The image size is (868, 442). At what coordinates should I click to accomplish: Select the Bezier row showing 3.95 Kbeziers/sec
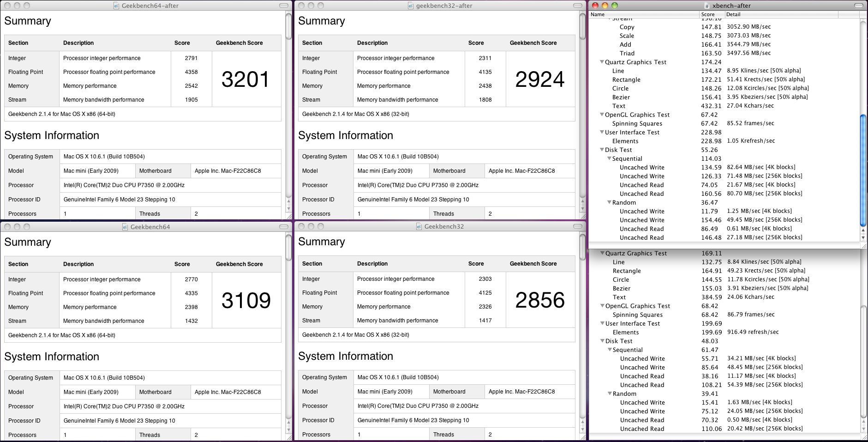pyautogui.click(x=724, y=97)
